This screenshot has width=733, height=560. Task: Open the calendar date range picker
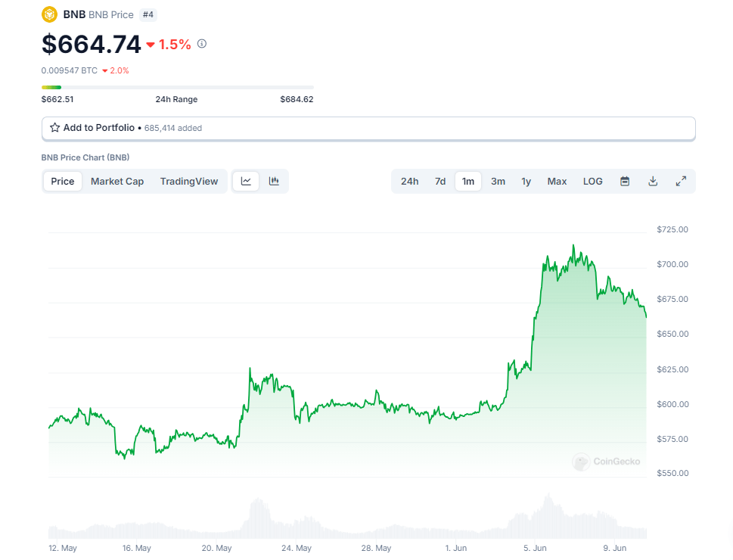[625, 181]
